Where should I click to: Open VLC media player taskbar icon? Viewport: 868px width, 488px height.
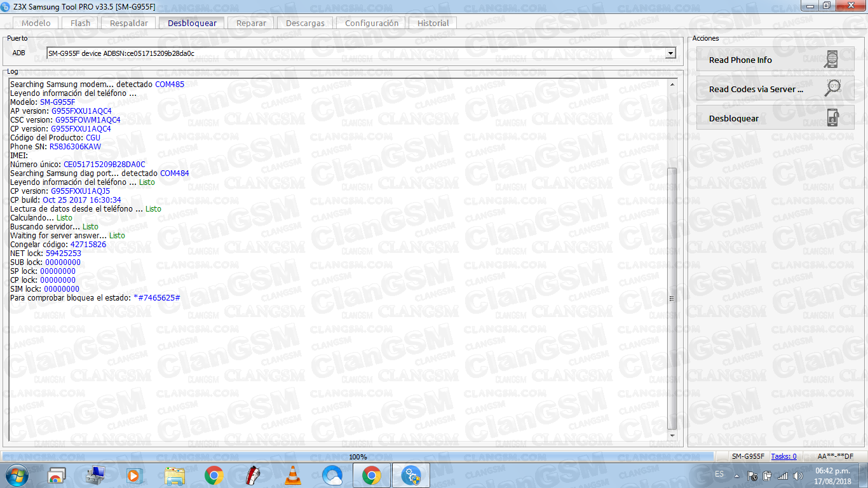coord(292,475)
